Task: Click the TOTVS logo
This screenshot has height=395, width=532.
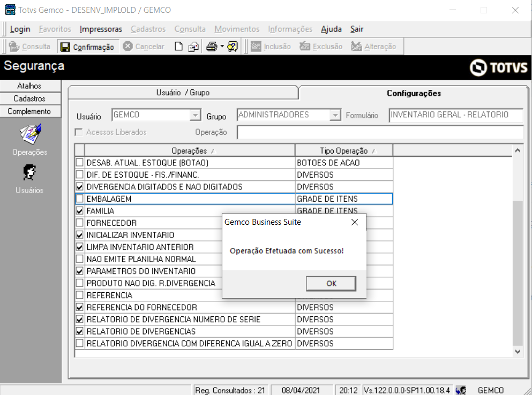Action: (x=498, y=67)
